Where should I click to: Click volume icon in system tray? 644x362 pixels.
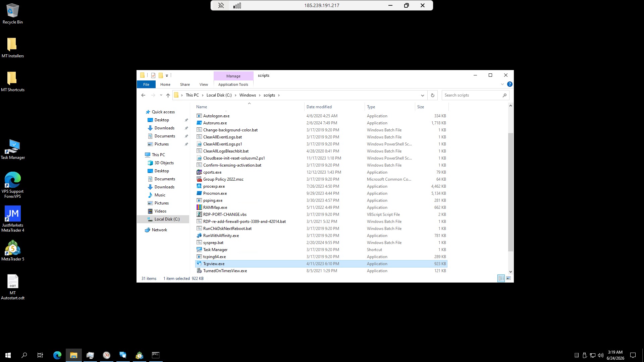coord(600,355)
